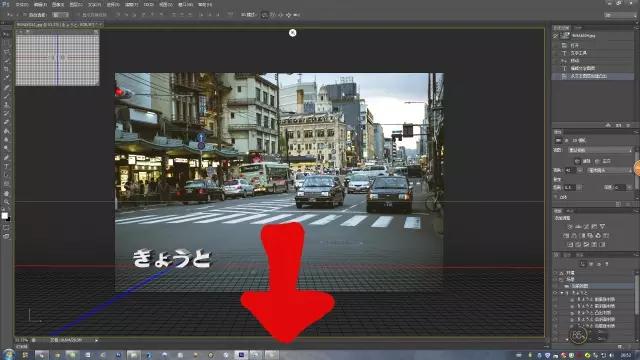Image resolution: width=640 pixels, height=360 pixels.
Task: Select the Horizontal Type tool
Action: 7,167
